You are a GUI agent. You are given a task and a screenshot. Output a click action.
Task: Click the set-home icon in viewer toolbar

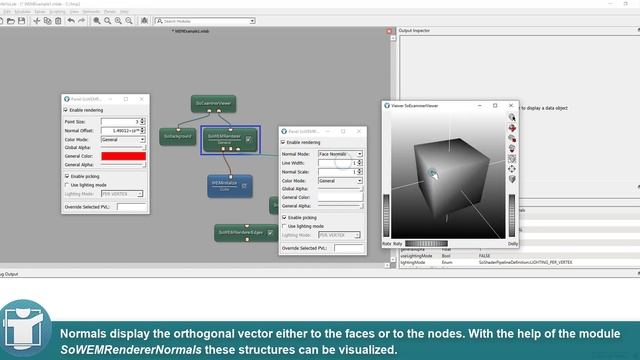(x=512, y=158)
